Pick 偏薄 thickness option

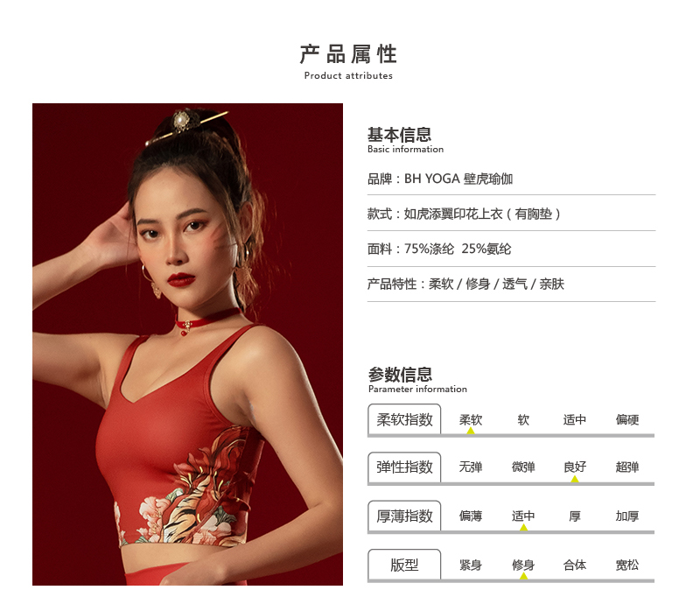(471, 516)
